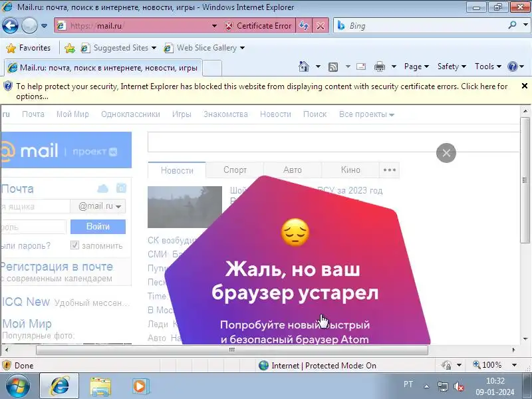Click the cloud icon beside Почта heading
This screenshot has width=532, height=399.
tap(102, 188)
